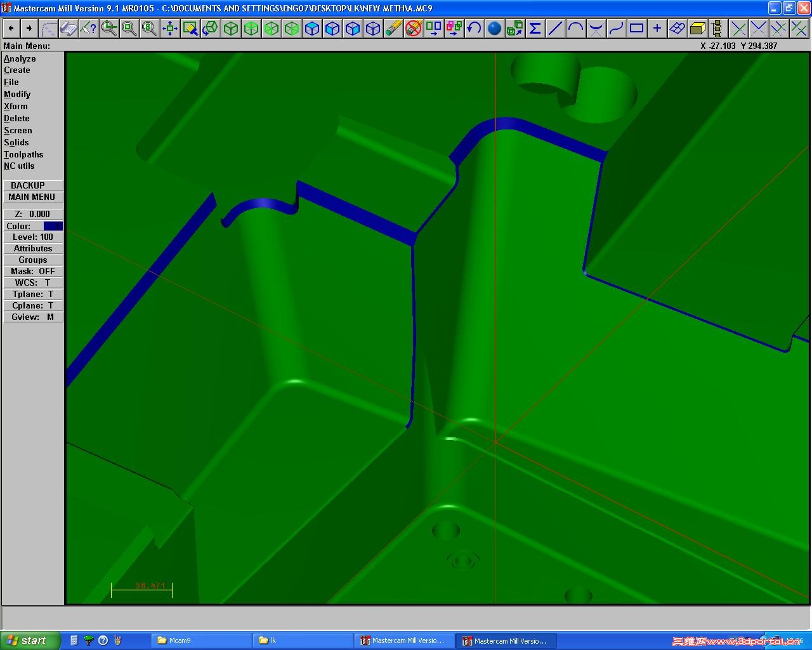Image resolution: width=812 pixels, height=650 pixels.
Task: Open the help cursor with question mark
Action: point(89,28)
